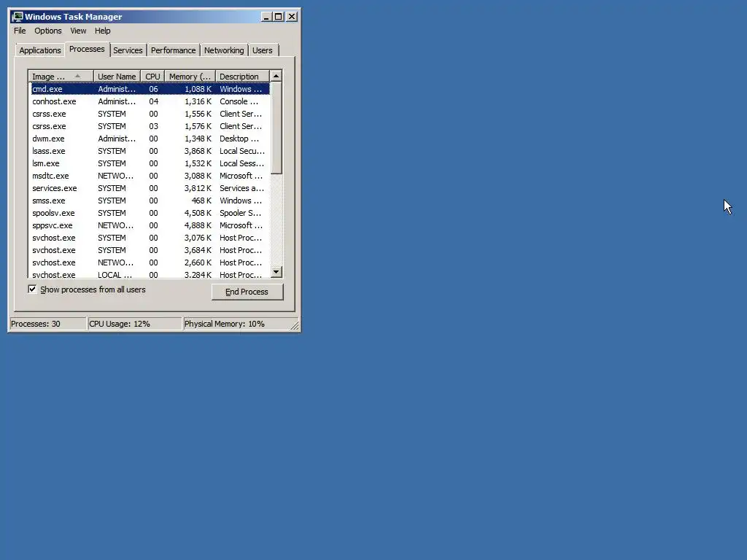Click the End Process button

(x=247, y=292)
